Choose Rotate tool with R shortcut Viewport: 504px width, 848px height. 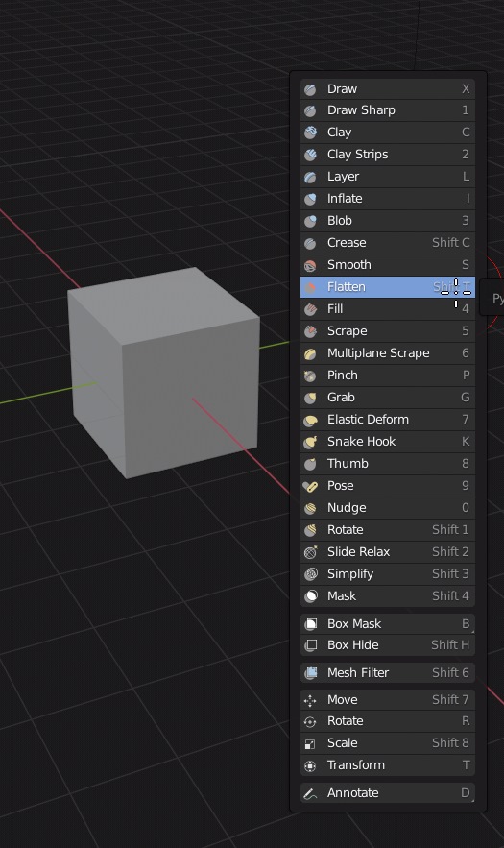(x=388, y=721)
